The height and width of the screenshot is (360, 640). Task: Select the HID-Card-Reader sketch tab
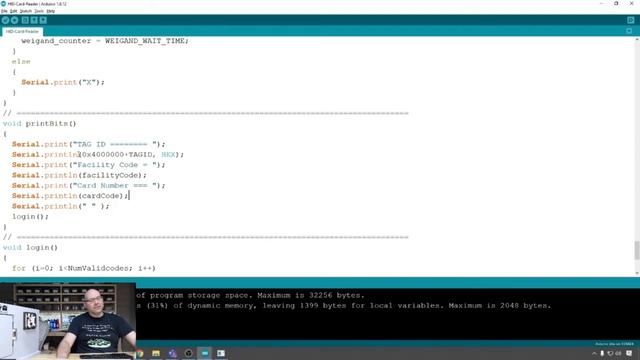tap(22, 31)
